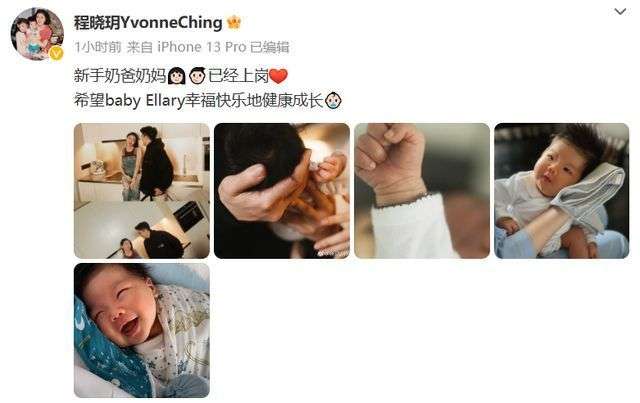Click the 1小时前 timestamp link

(98, 47)
